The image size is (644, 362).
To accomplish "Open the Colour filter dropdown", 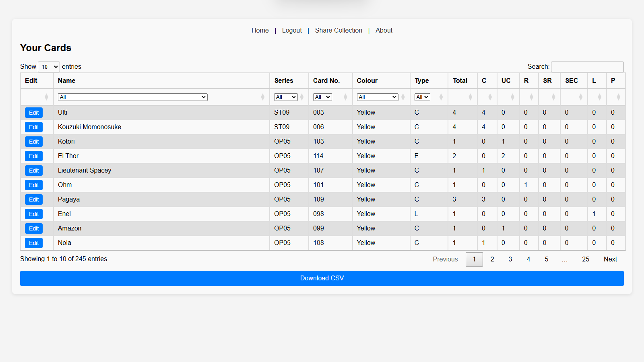I will pyautogui.click(x=378, y=97).
